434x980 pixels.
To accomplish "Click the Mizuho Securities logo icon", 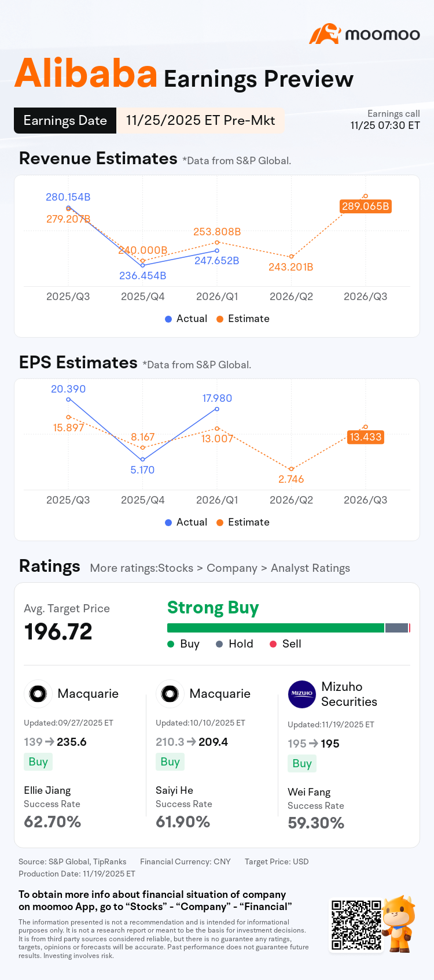I will [x=302, y=694].
